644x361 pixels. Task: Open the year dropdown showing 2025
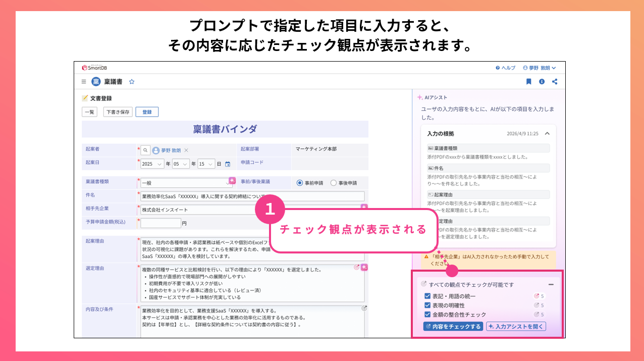[x=152, y=164]
